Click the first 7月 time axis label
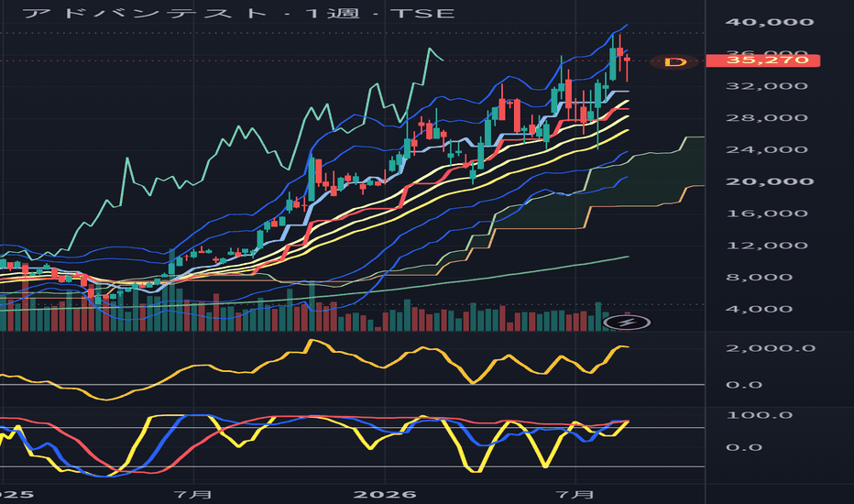 coord(193,495)
